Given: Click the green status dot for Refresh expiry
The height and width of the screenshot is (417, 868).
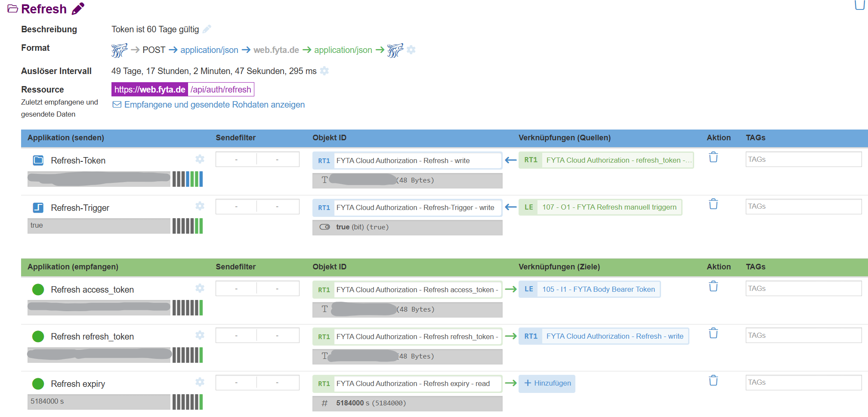Looking at the screenshot, I should pyautogui.click(x=38, y=384).
